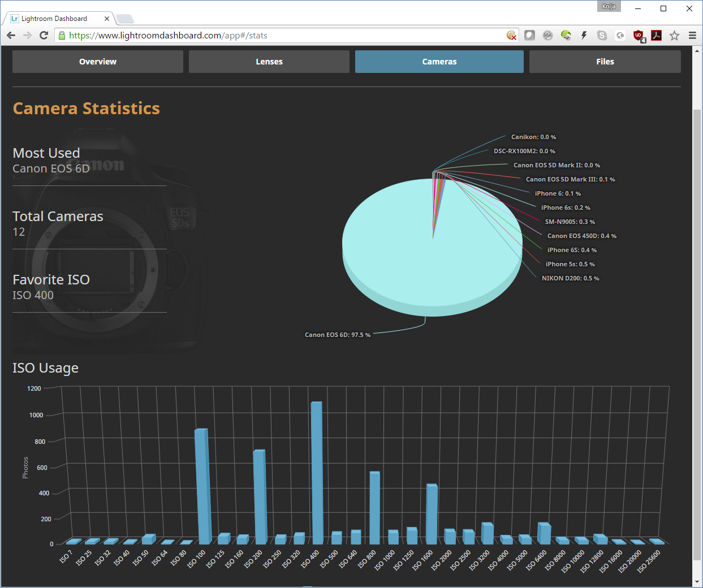The height and width of the screenshot is (588, 703).
Task: Click the white globe extension icon
Action: (620, 35)
